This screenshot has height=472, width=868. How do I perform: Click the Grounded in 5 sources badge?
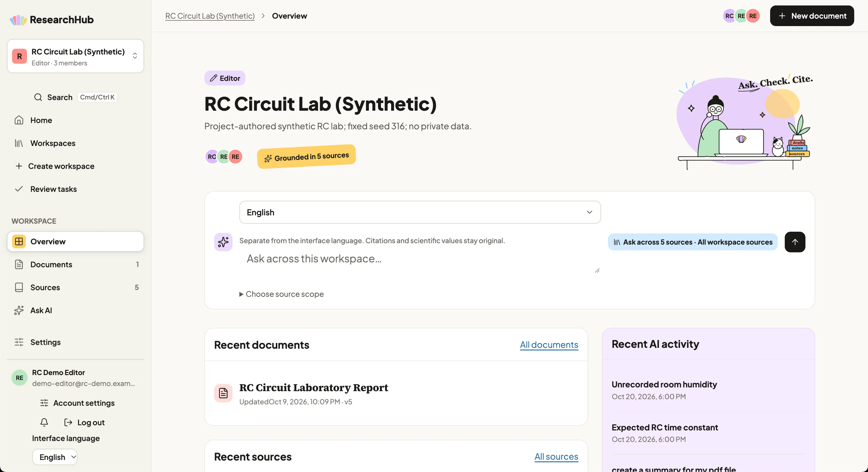coord(306,157)
